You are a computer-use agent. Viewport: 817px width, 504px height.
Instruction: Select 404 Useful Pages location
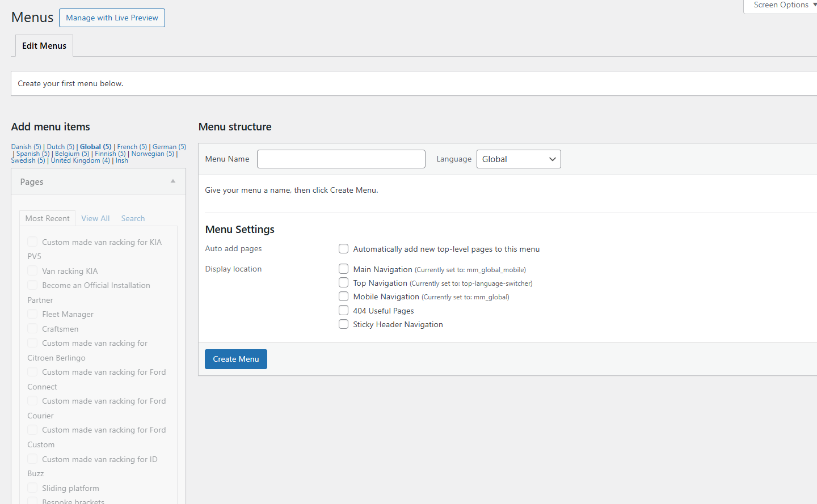[343, 311]
